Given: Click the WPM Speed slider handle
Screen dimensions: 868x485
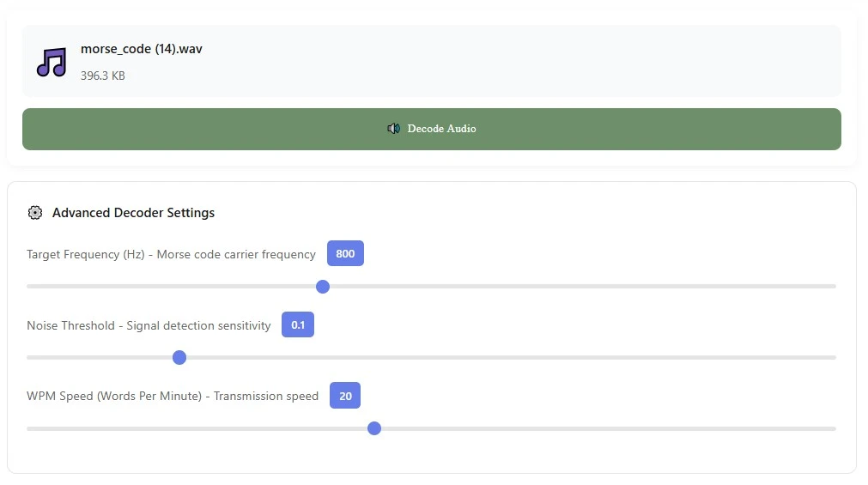Looking at the screenshot, I should (x=374, y=428).
